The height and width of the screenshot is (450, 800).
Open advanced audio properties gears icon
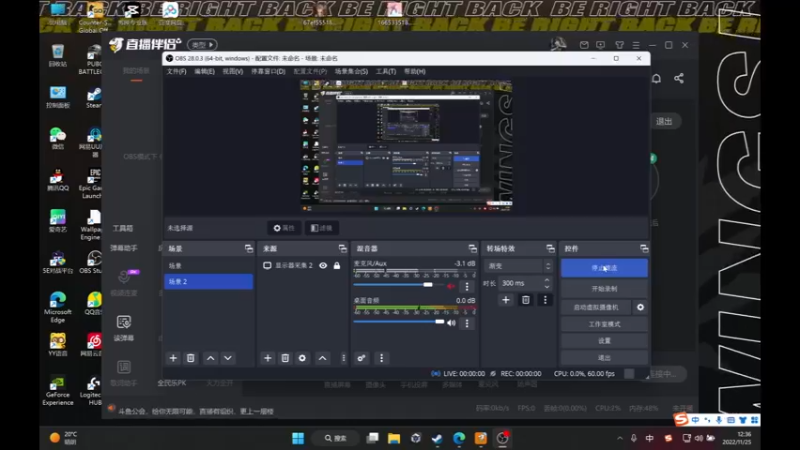point(361,358)
